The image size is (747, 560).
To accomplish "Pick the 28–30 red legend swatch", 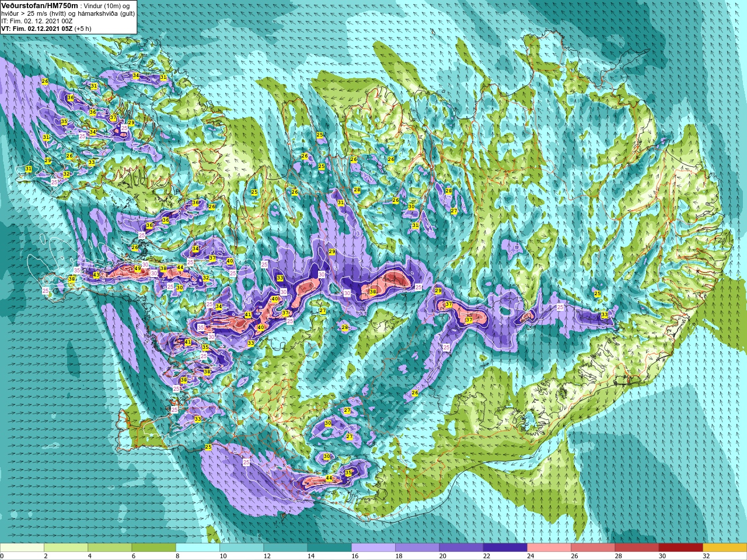I will pyautogui.click(x=637, y=548).
